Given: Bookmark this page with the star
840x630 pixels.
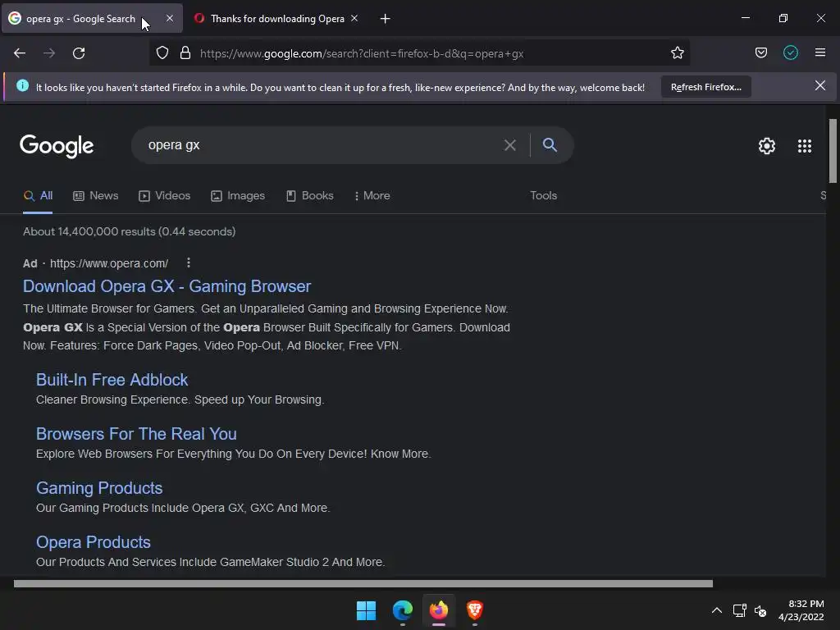Looking at the screenshot, I should [677, 53].
